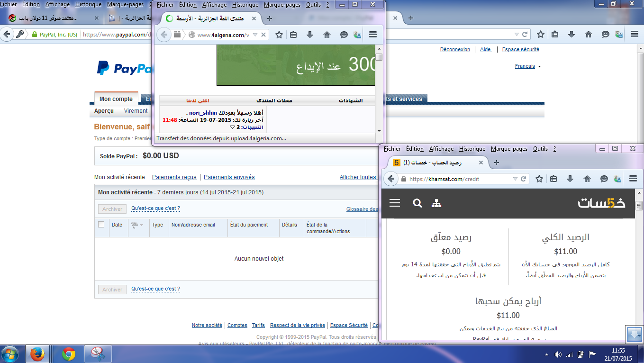
Task: Click the Paiements reçus link
Action: point(174,177)
